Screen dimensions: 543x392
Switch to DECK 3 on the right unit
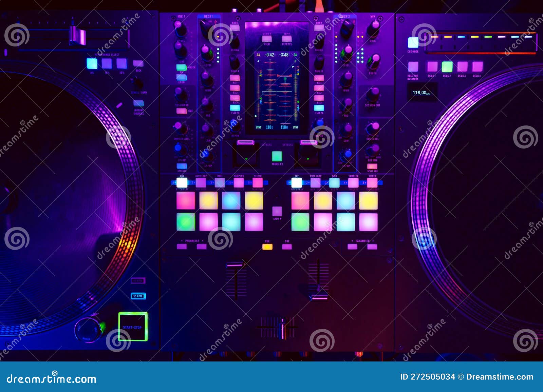pos(462,66)
